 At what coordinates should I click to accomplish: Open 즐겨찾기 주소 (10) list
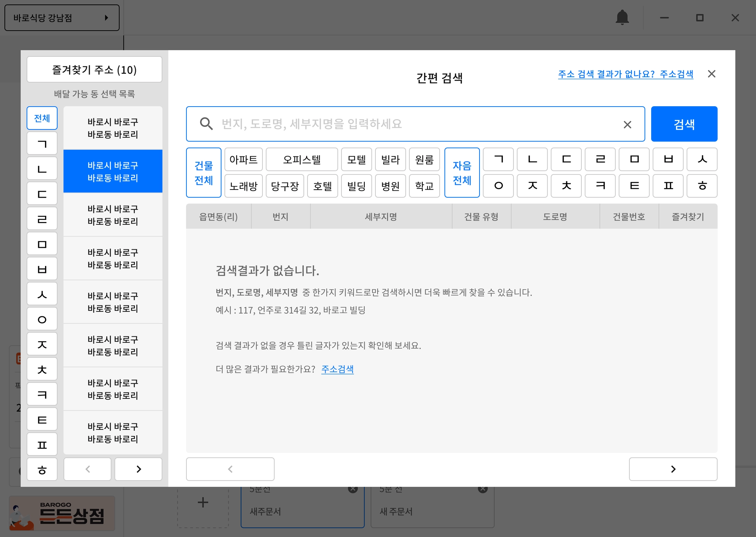click(94, 70)
